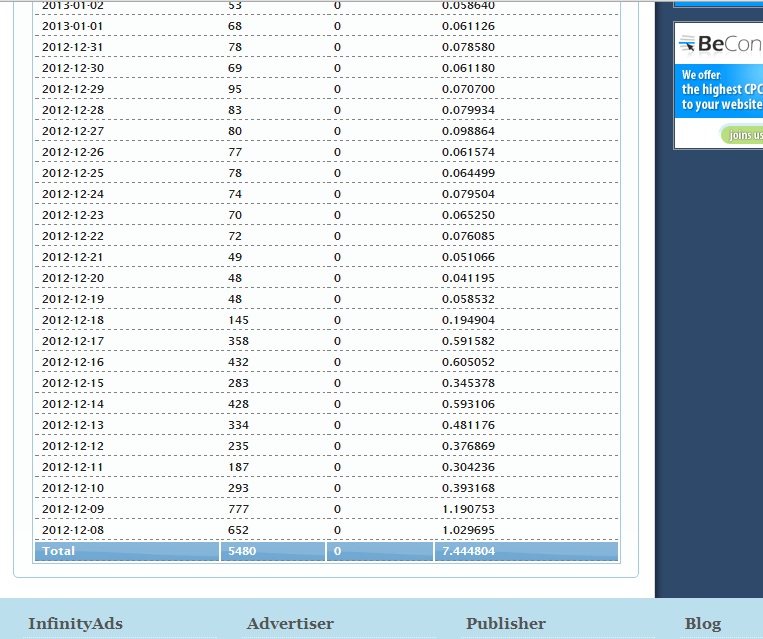Open the InfinityAds footer heading
Image resolution: width=763 pixels, height=639 pixels.
tap(75, 623)
